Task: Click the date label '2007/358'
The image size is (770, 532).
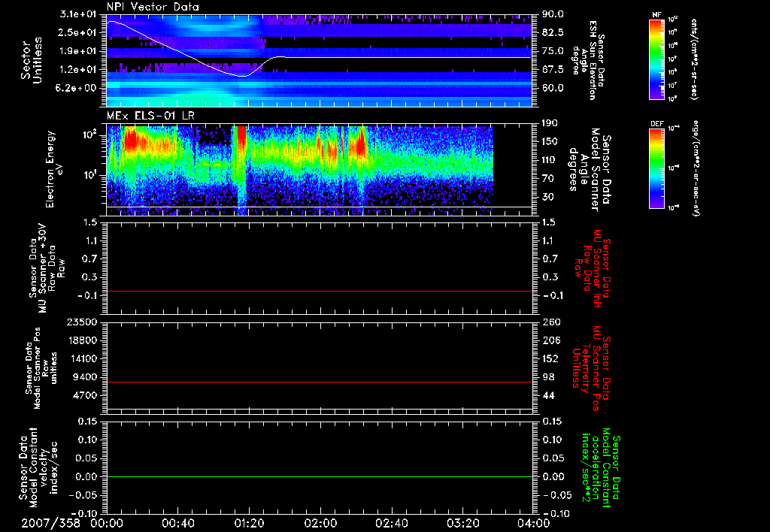Action: (x=50, y=523)
